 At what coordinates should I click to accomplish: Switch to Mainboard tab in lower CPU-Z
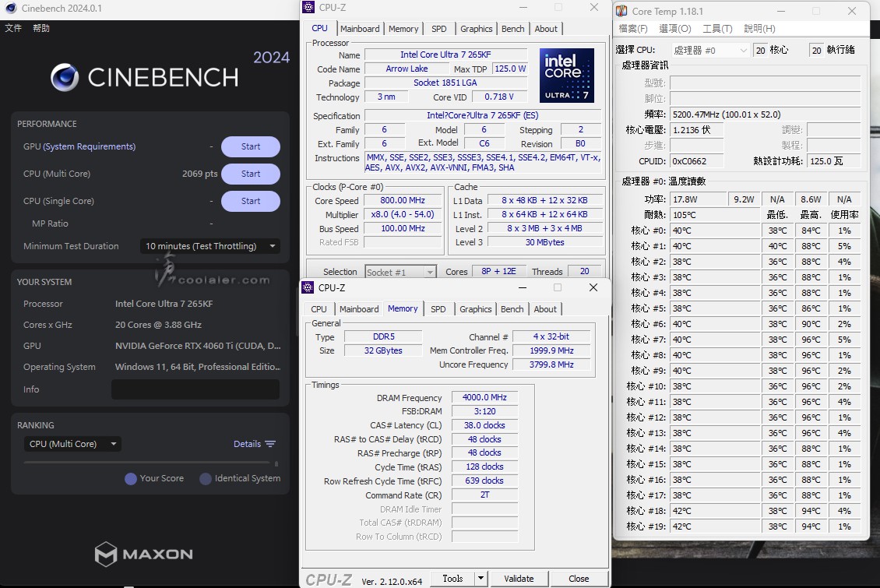(359, 309)
